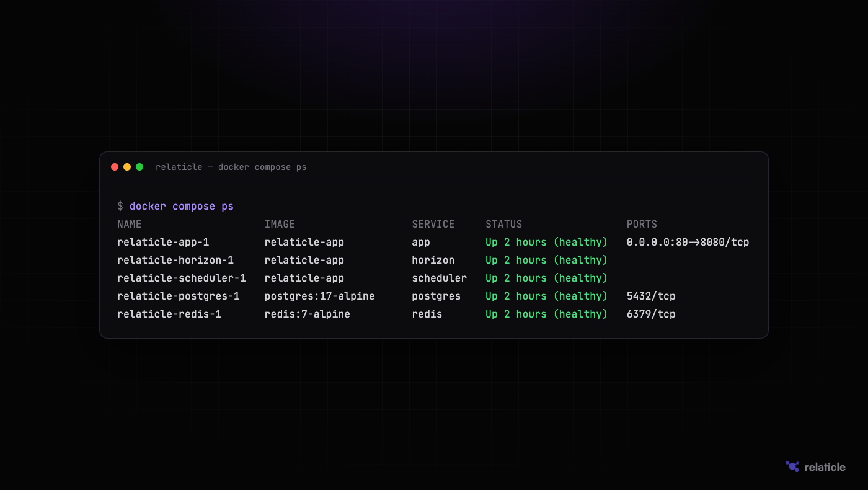Click the SERVICE column header
Image resolution: width=868 pixels, height=490 pixels.
click(x=433, y=224)
